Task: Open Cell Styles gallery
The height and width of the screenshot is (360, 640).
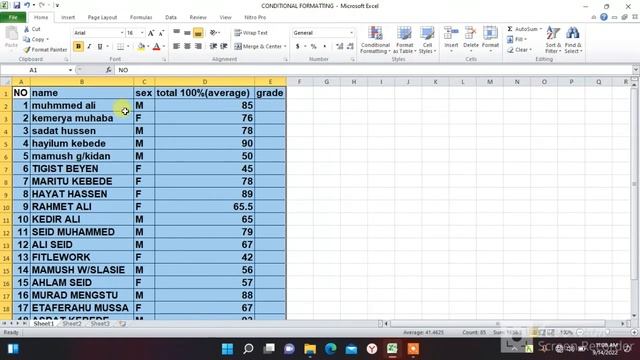Action: (x=427, y=40)
